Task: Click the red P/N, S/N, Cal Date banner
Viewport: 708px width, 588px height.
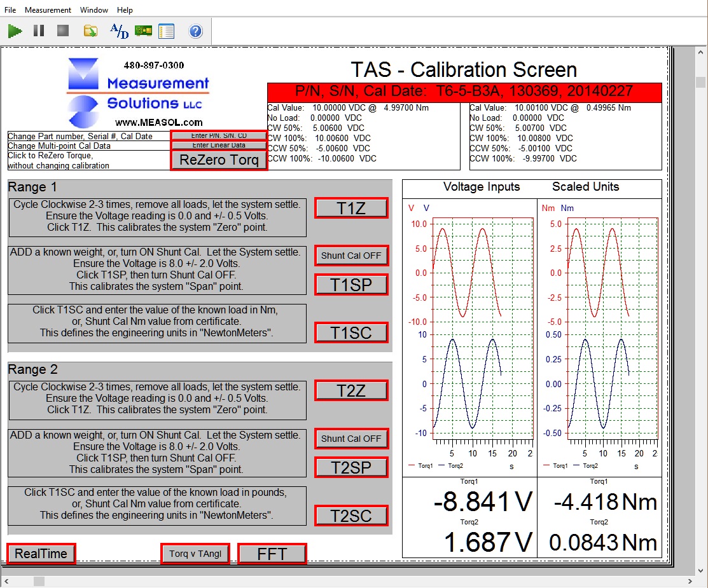Action: [464, 92]
